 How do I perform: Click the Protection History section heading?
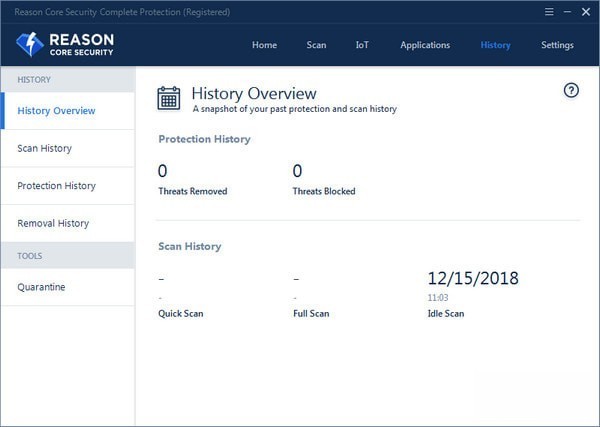tap(204, 139)
